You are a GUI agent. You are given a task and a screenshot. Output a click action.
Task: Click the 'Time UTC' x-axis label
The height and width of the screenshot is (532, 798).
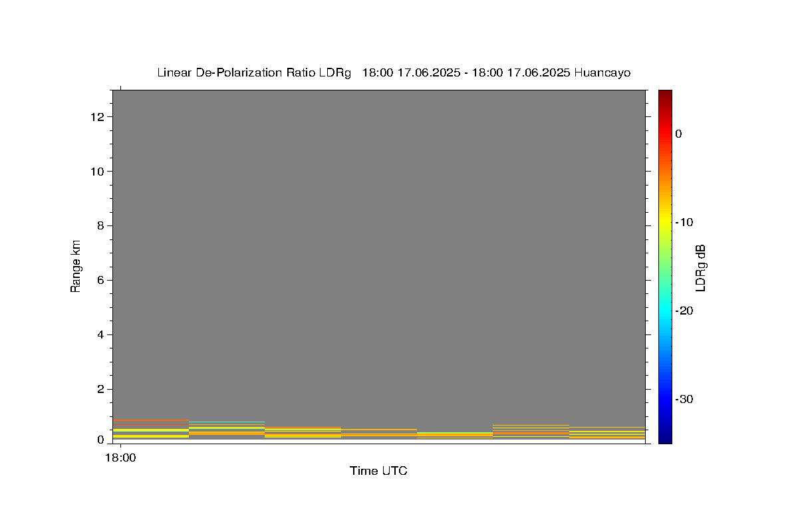point(378,471)
